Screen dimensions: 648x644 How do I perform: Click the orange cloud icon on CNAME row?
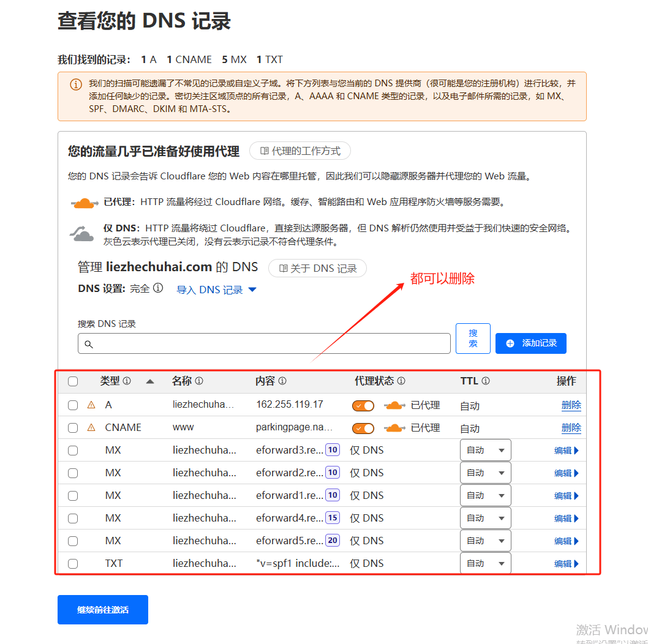point(394,428)
